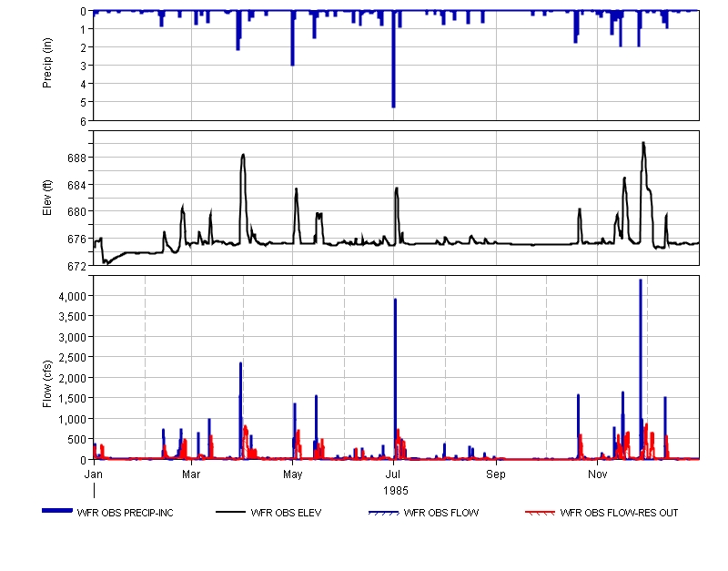The height and width of the screenshot is (571, 728).
Task: Click the Mar label on time axis
Action: click(x=191, y=474)
